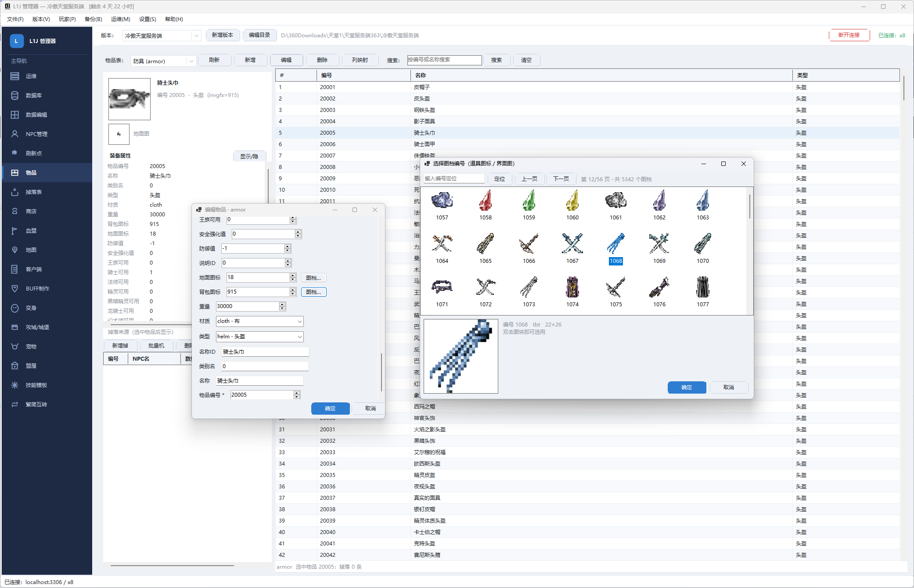Click icon picker vertical scrollbar
914x588 pixels.
pos(750,206)
